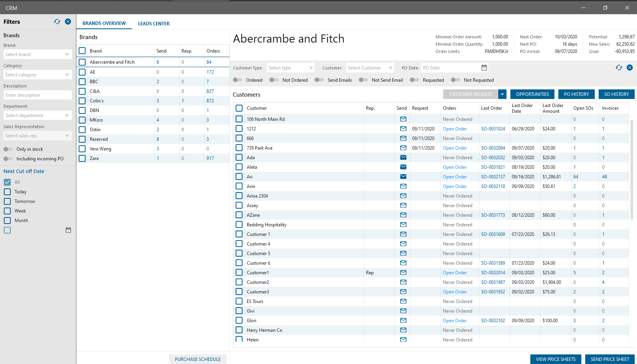
Task: Click the Purchase Schedule button
Action: [198, 359]
